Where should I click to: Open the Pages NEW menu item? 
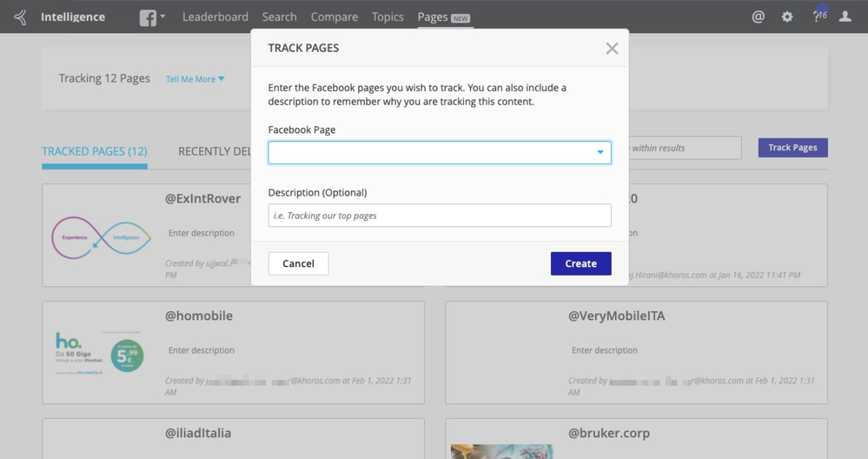click(444, 17)
